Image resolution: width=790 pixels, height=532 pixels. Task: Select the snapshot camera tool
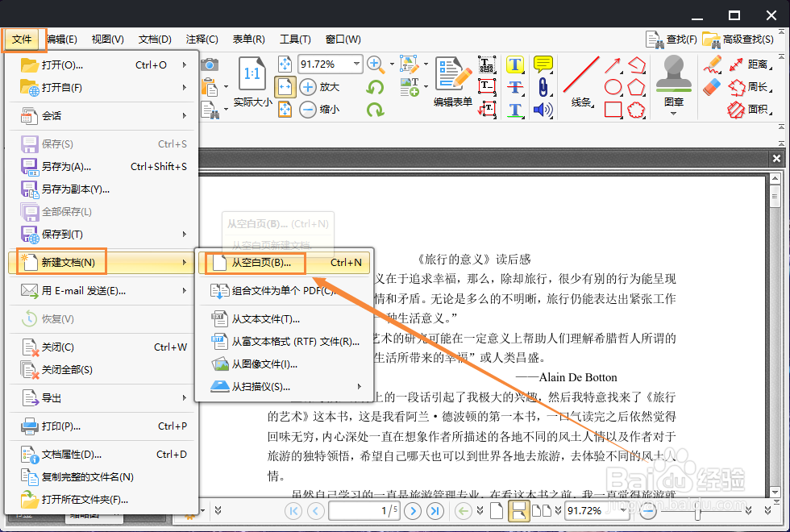[209, 64]
